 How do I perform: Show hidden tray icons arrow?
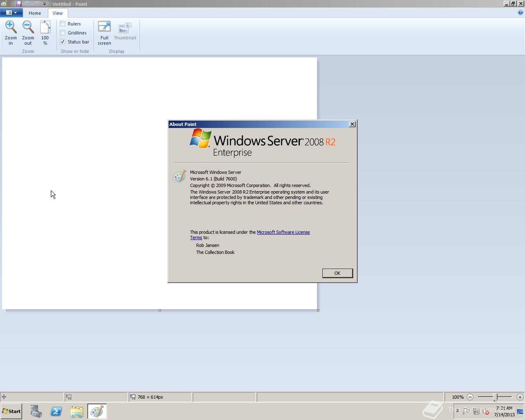[x=457, y=411]
